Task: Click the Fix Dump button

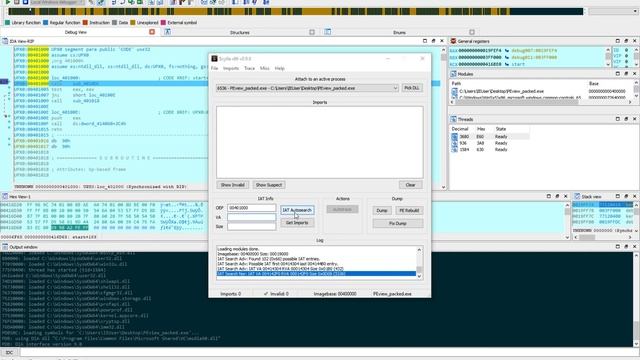Action: 398,224
